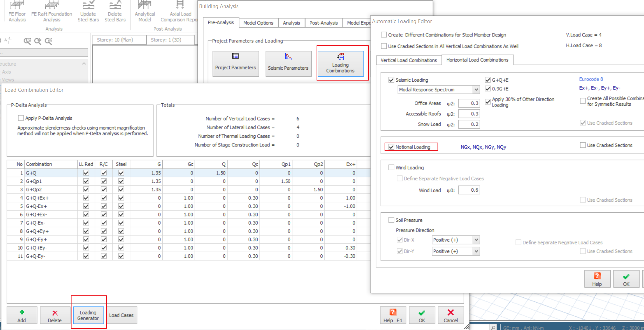Viewport: 644px width, 330px height.
Task: Switch to the Vertical Load Combinations tab
Action: (408, 60)
